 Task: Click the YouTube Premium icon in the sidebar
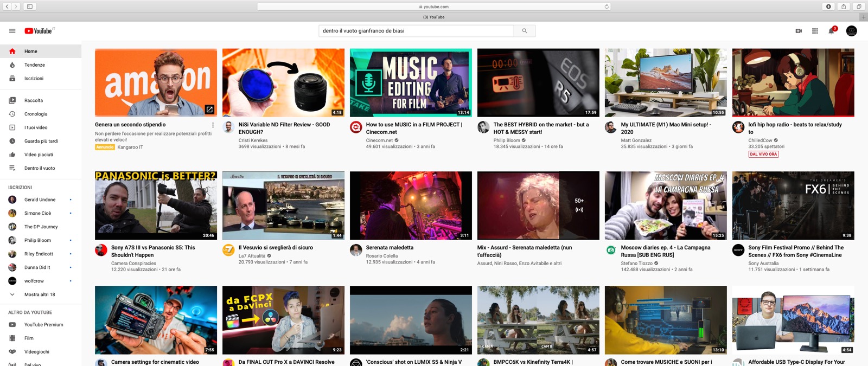coord(12,325)
